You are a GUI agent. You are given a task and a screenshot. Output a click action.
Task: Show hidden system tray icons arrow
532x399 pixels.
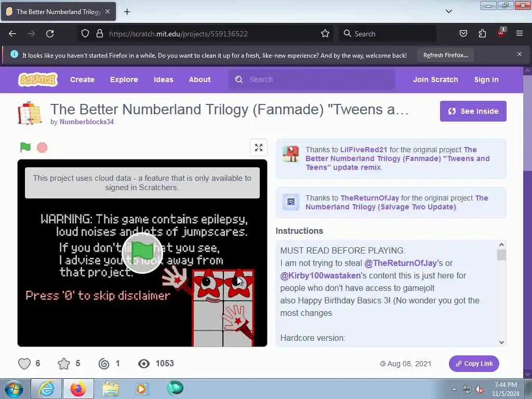454,389
